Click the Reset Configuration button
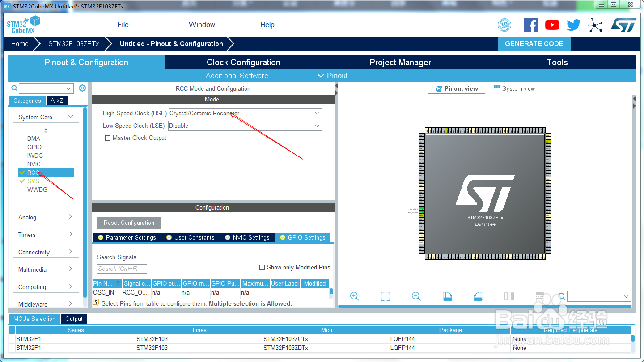This screenshot has width=644, height=362. point(129,223)
